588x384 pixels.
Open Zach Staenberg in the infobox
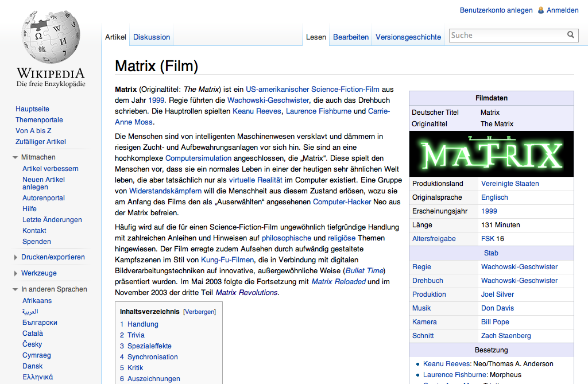(506, 336)
